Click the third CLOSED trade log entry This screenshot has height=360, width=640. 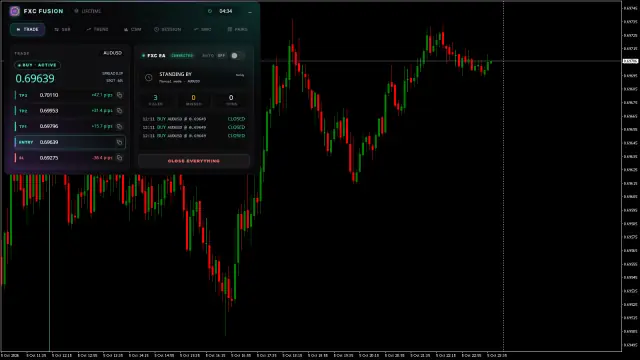[x=194, y=136]
